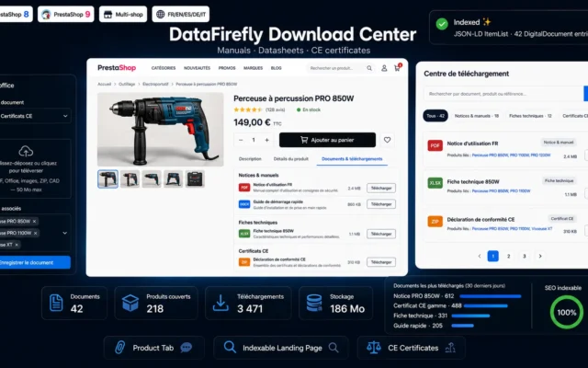Image resolution: width=588 pixels, height=368 pixels.
Task: Click the download center document search field
Action: click(x=503, y=94)
